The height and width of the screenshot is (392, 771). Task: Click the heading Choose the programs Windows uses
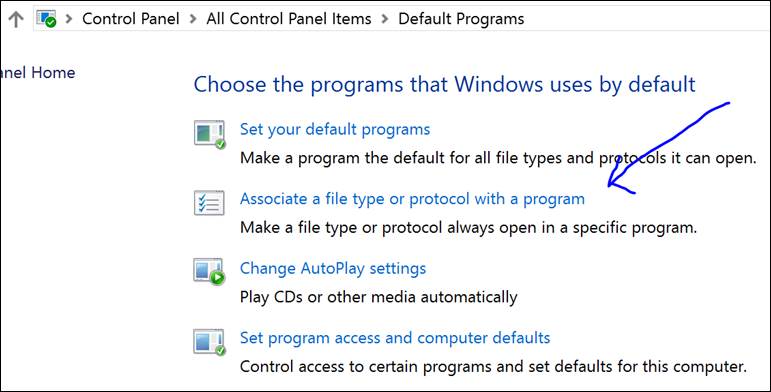pyautogui.click(x=445, y=85)
